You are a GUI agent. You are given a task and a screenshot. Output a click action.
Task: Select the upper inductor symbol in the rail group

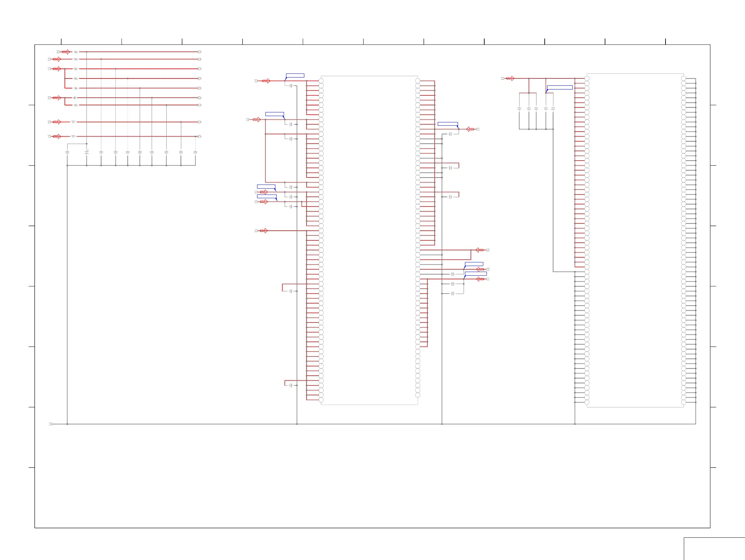[73, 122]
